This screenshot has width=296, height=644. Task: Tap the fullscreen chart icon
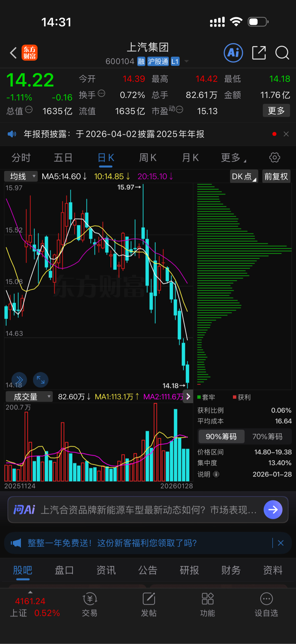pyautogui.click(x=40, y=380)
